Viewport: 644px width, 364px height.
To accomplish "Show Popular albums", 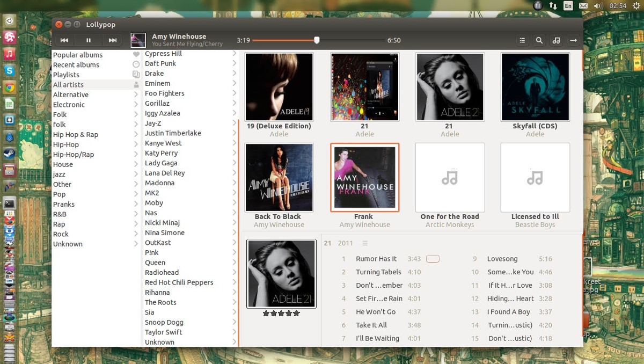I will [96, 55].
